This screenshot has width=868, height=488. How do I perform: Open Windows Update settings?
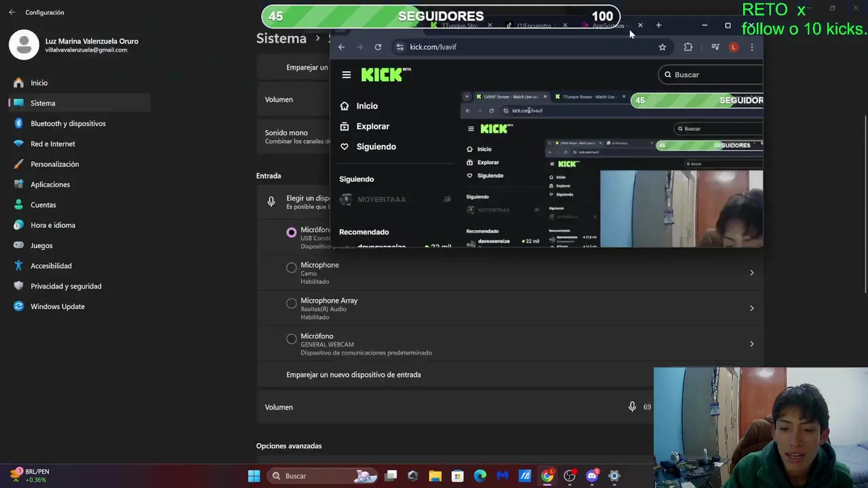pyautogui.click(x=80, y=306)
